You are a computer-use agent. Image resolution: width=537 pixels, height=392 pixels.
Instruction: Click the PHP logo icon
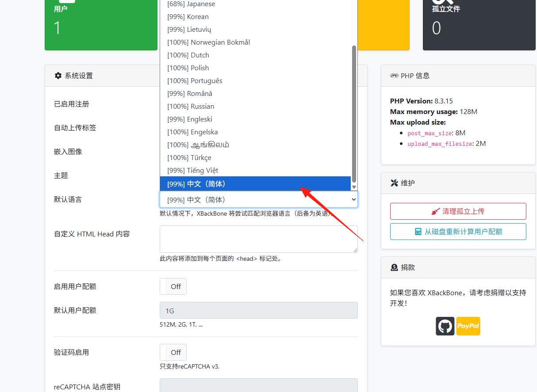[394, 76]
